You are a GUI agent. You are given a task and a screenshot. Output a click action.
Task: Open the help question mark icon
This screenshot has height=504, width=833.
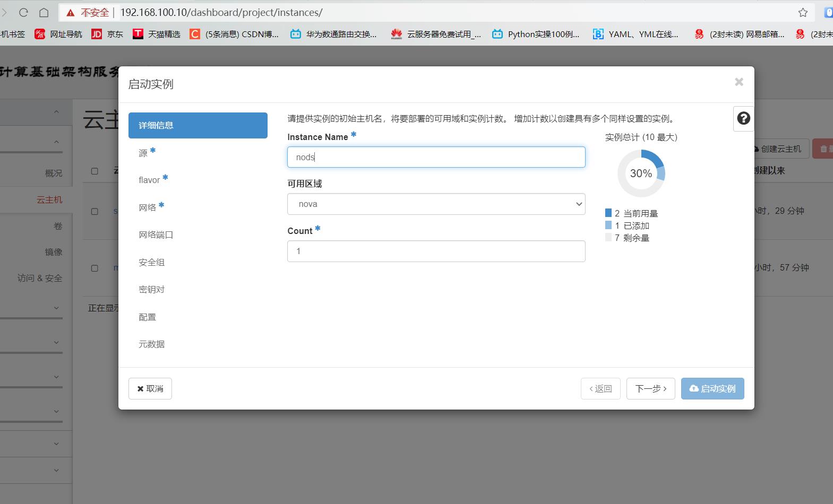[744, 118]
